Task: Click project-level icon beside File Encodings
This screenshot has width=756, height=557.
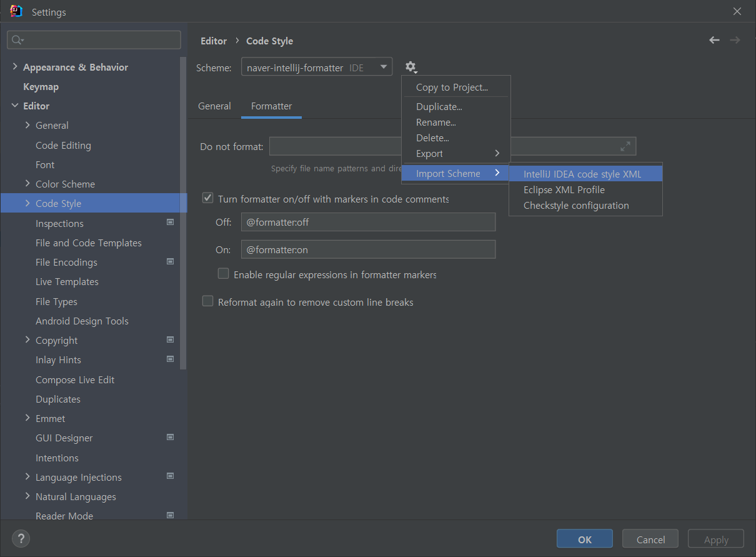Action: pyautogui.click(x=170, y=261)
